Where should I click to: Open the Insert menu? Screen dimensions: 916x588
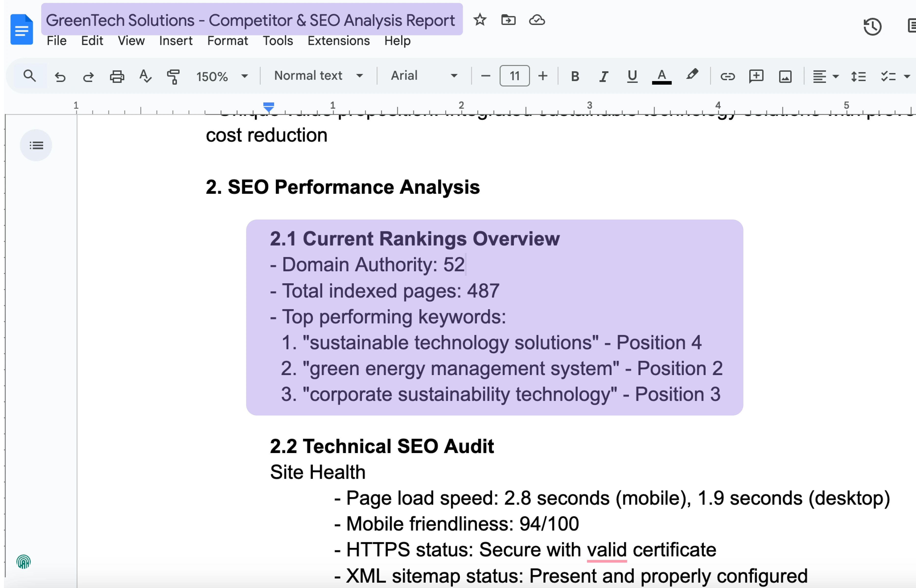176,41
